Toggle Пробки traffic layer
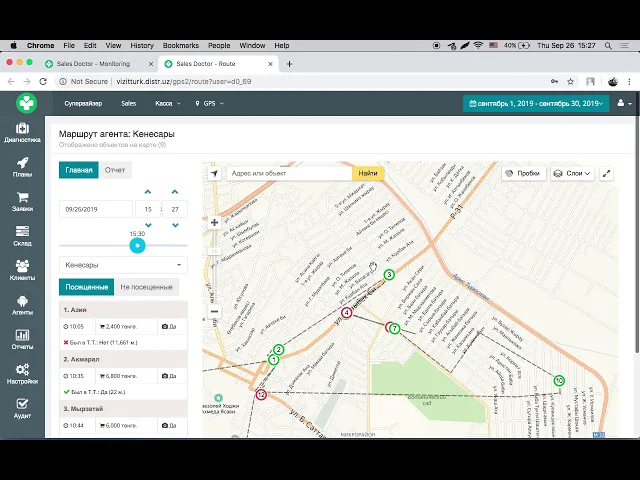640x480 pixels. pyautogui.click(x=523, y=173)
